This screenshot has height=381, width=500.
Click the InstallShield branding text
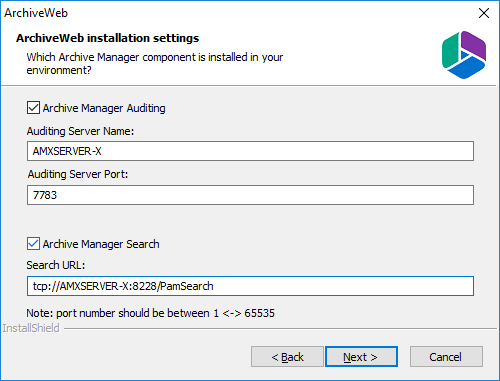click(x=31, y=328)
